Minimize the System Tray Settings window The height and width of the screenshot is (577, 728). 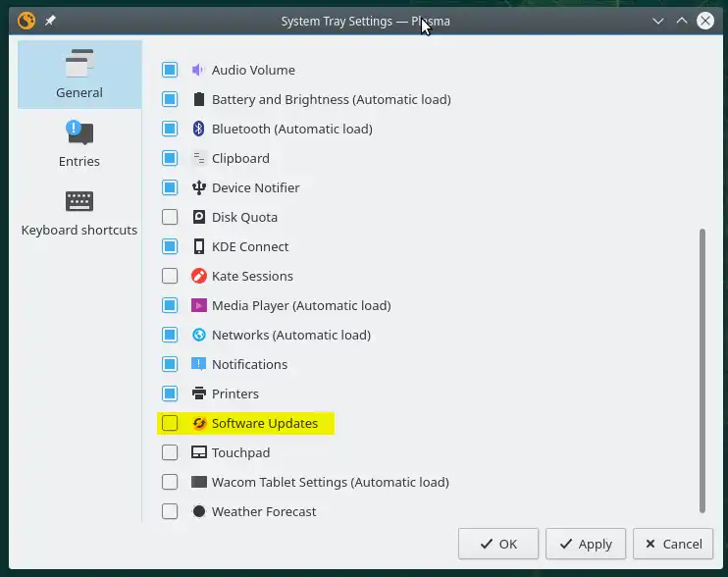[x=658, y=21]
